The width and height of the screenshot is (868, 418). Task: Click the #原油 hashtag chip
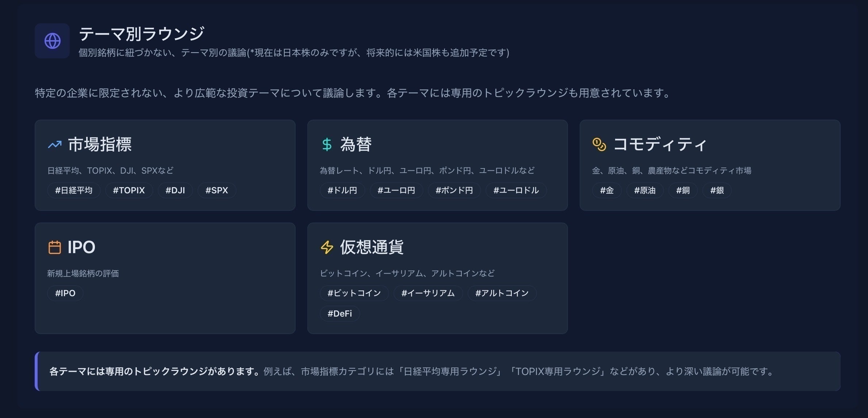(645, 190)
